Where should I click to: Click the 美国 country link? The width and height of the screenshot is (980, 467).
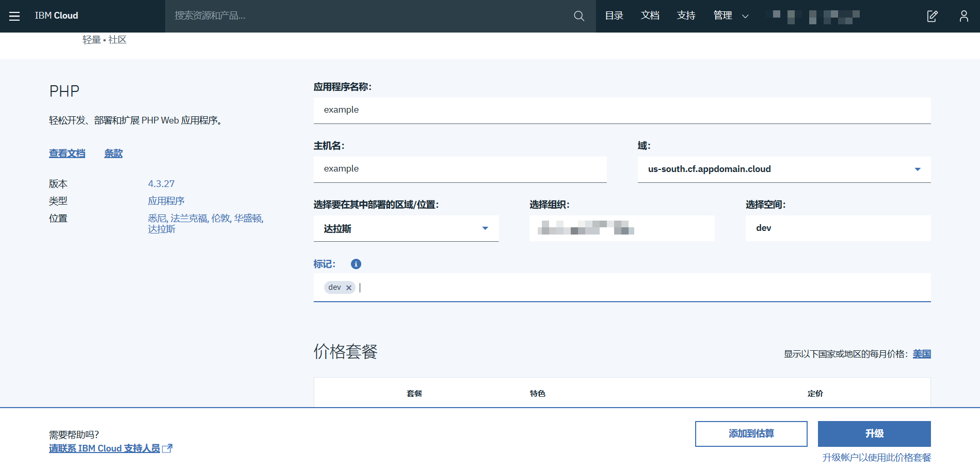click(922, 354)
